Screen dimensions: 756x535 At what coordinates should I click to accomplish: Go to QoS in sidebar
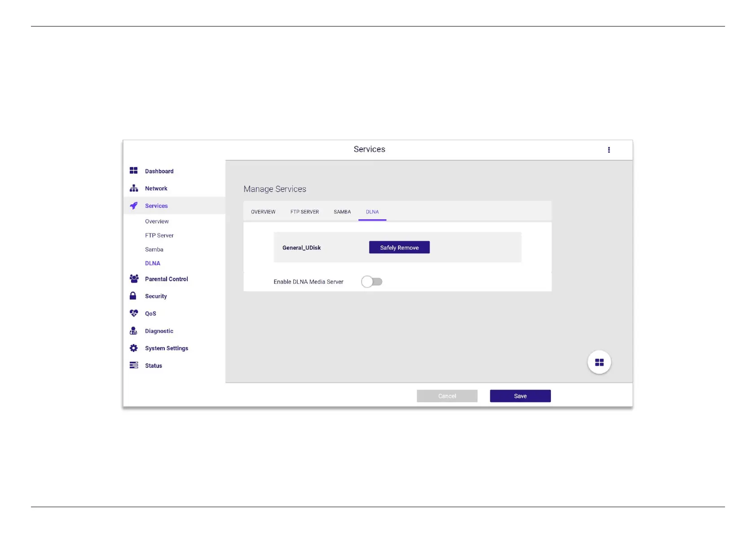pos(150,314)
